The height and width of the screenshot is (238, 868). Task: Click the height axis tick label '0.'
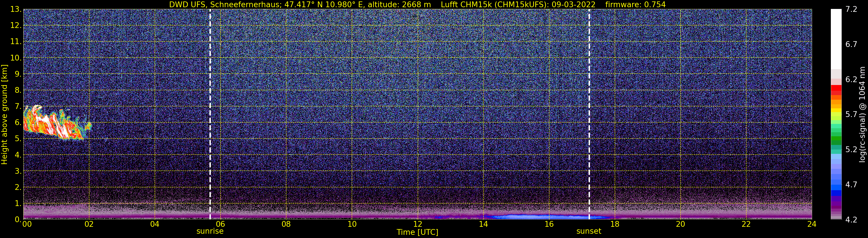pos(18,219)
